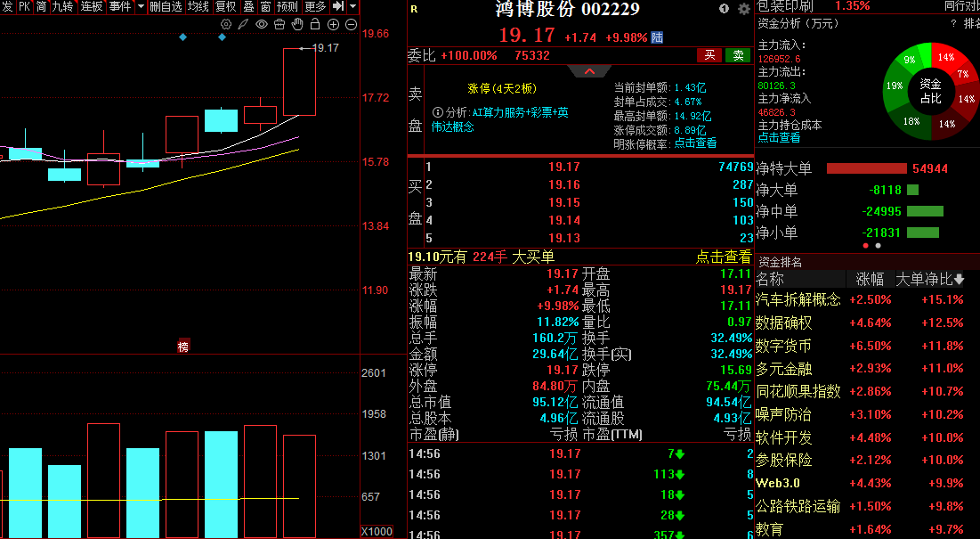
Task: Click the arrow-to-bar icon in toolbar
Action: point(338,6)
